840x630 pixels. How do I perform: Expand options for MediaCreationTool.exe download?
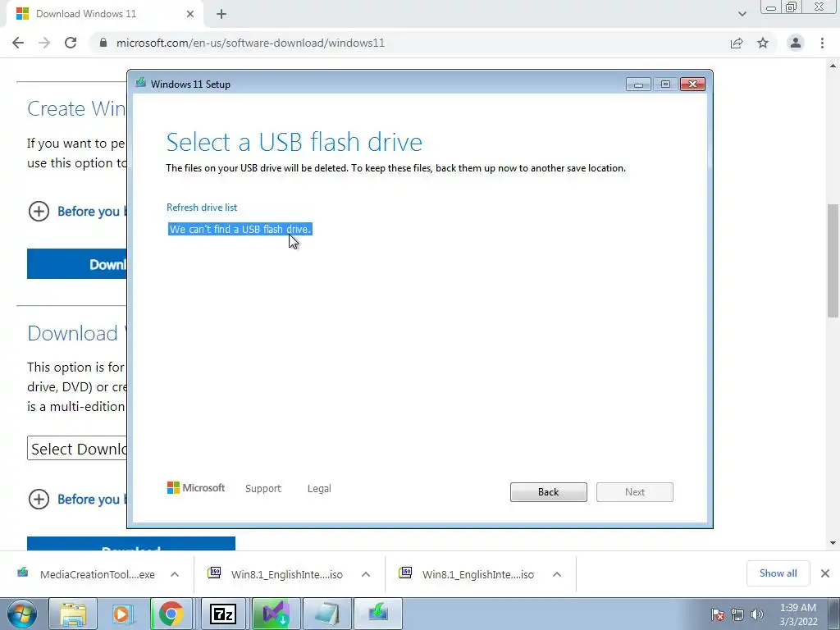click(x=175, y=574)
